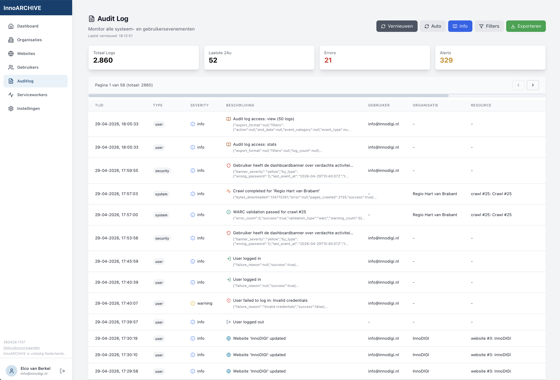Viewport: 560px width, 380px height.
Task: Go to the previous page arrow
Action: (518, 85)
